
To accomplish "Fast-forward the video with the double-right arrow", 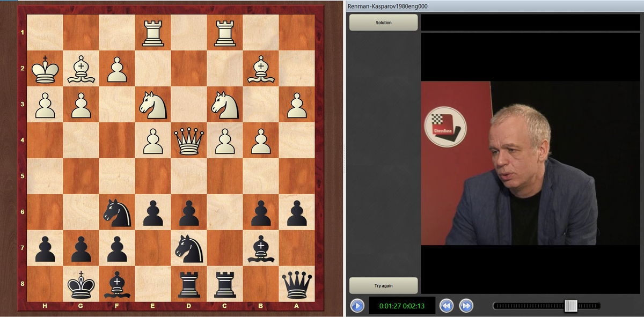I will 466,306.
